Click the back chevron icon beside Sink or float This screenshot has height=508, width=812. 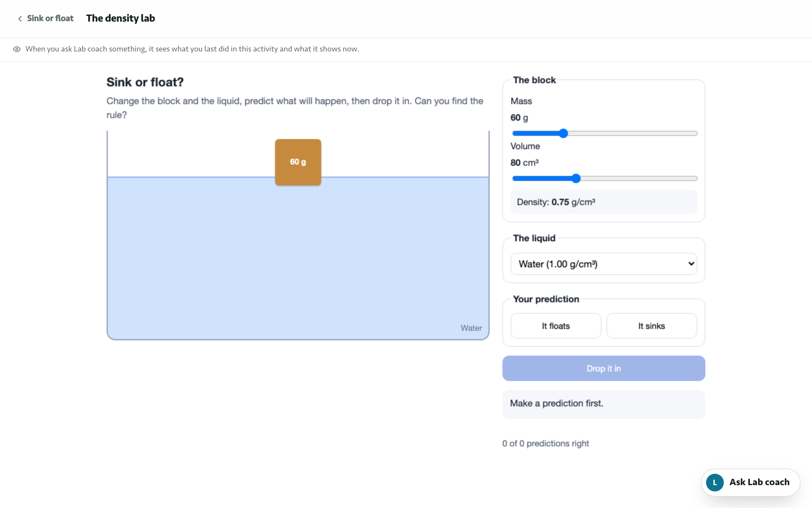click(20, 18)
